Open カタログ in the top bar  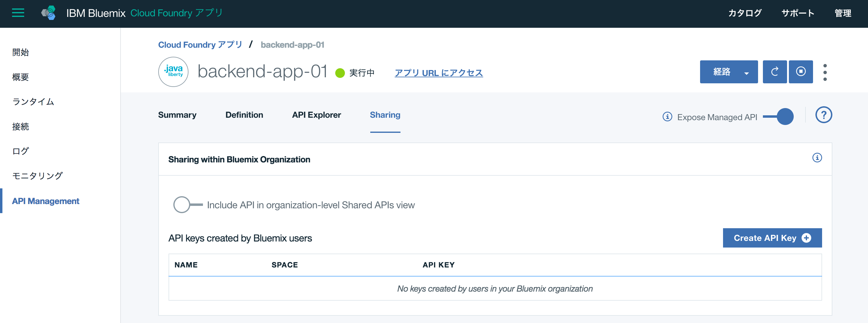point(745,13)
